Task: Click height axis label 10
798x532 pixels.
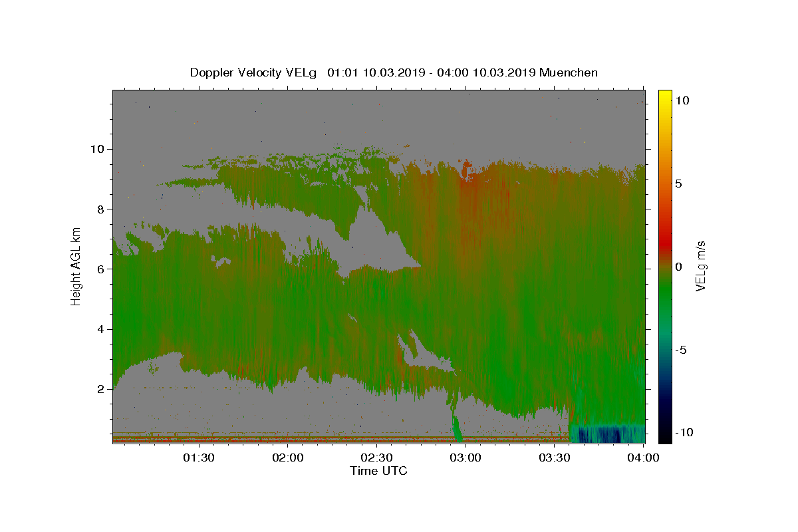Action: click(x=96, y=149)
